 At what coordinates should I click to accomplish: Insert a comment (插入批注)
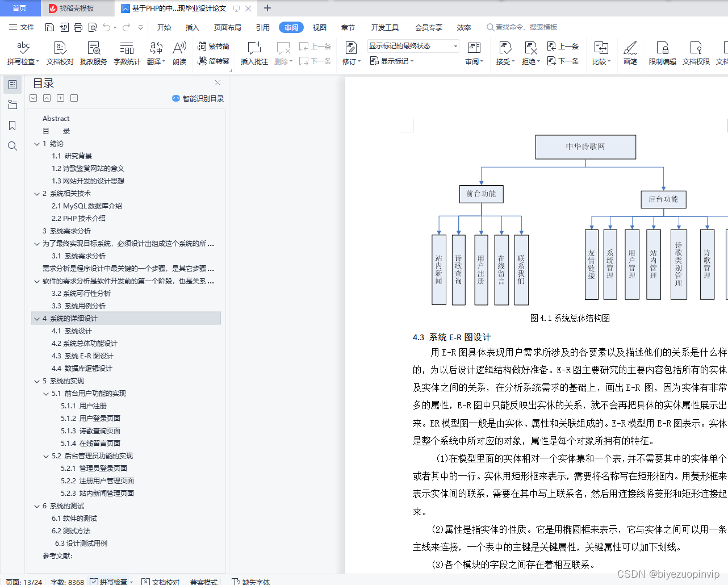254,53
